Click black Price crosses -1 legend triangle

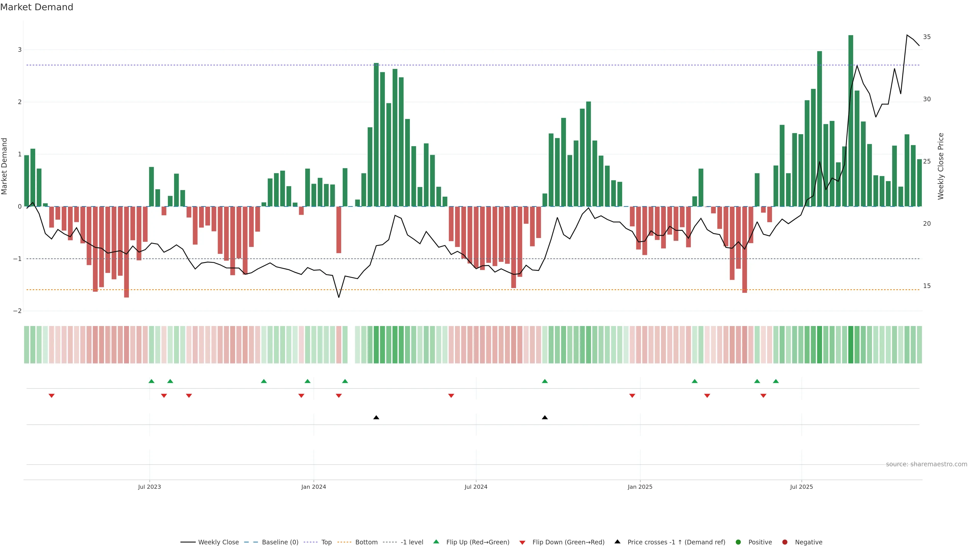(x=617, y=542)
